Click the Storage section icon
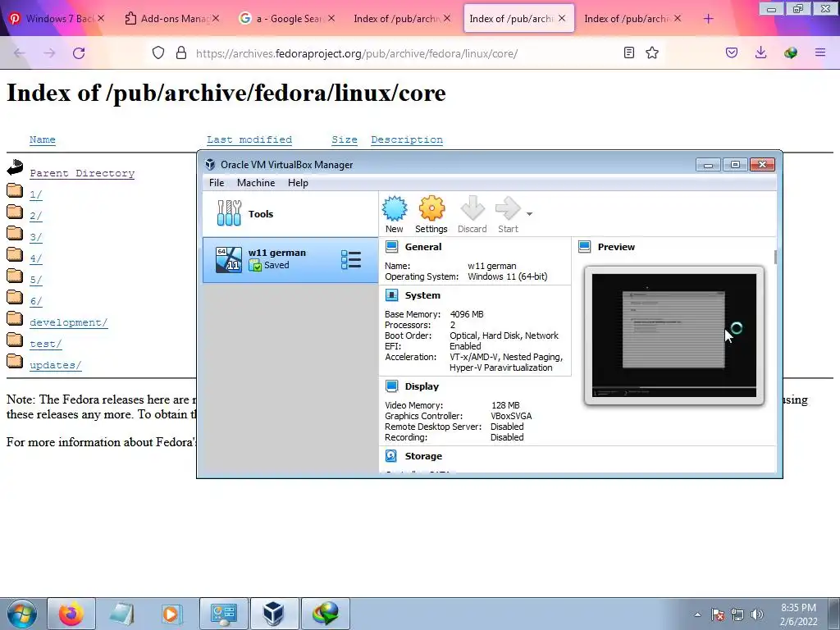Image resolution: width=840 pixels, height=630 pixels. [391, 456]
